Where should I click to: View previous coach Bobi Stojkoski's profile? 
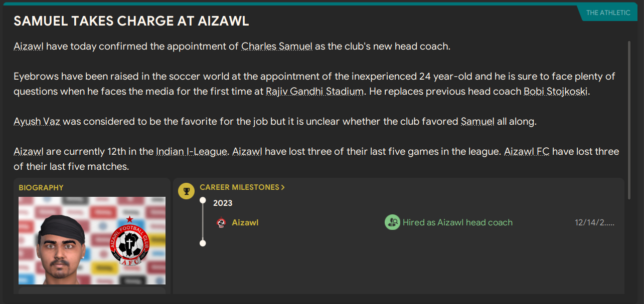click(x=555, y=92)
